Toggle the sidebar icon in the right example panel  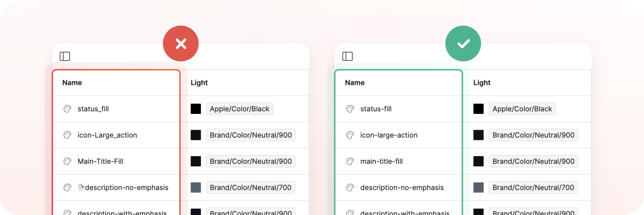[x=348, y=56]
